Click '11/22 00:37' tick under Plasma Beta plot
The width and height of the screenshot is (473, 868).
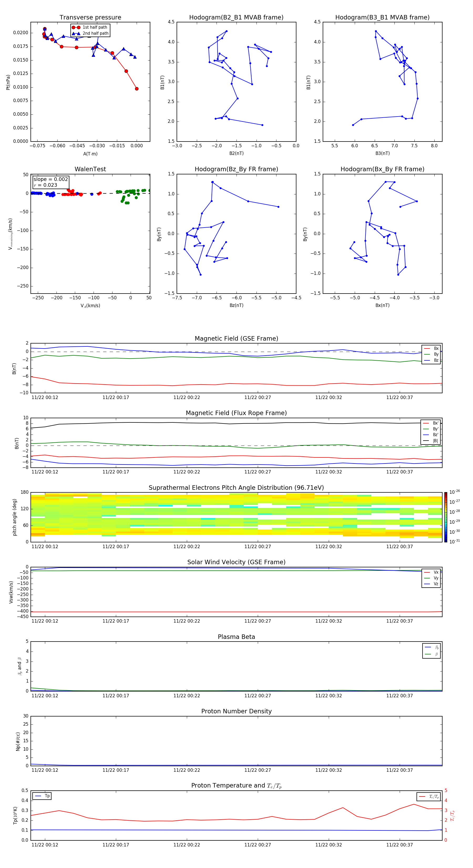pyautogui.click(x=399, y=695)
